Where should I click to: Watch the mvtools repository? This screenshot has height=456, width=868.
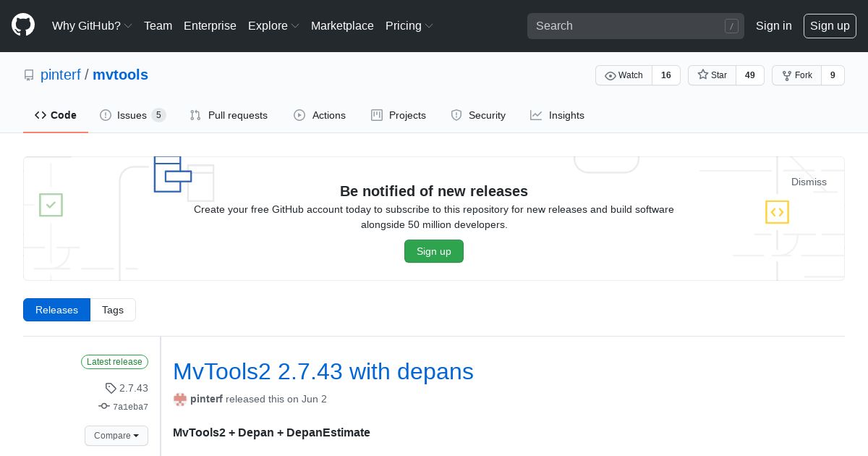point(624,75)
